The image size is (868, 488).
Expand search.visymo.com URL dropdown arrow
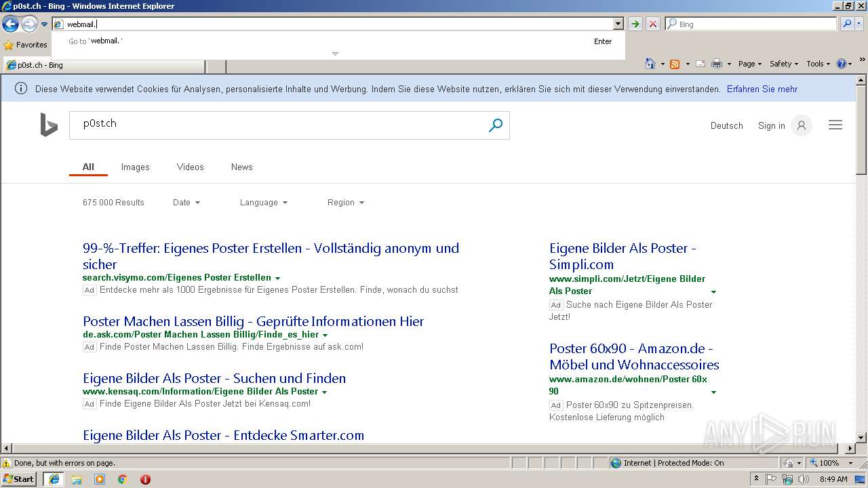[277, 278]
